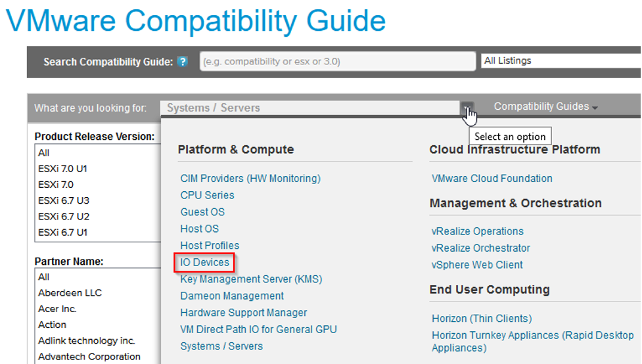
Task: Select Key Management Server (KMS)
Action: pyautogui.click(x=251, y=279)
